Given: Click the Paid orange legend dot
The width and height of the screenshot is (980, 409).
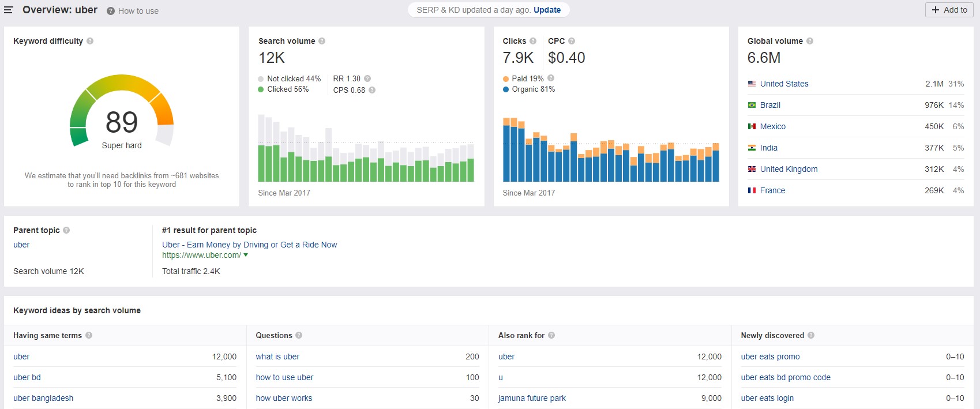Looking at the screenshot, I should click(x=506, y=79).
